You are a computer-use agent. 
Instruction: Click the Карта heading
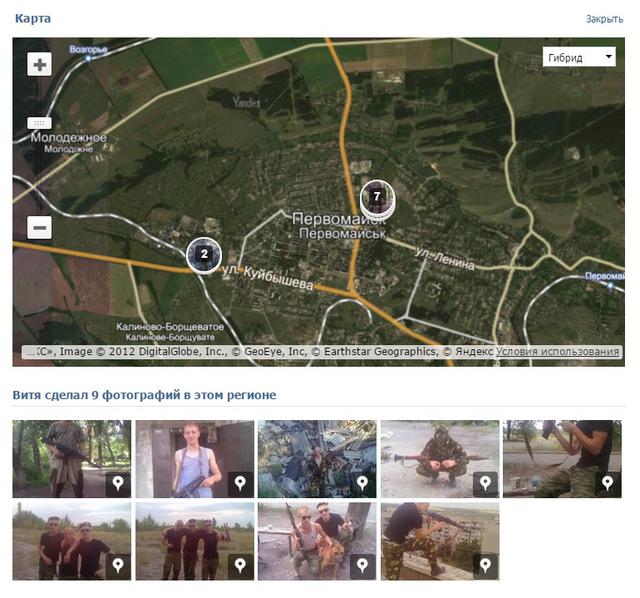click(x=33, y=18)
